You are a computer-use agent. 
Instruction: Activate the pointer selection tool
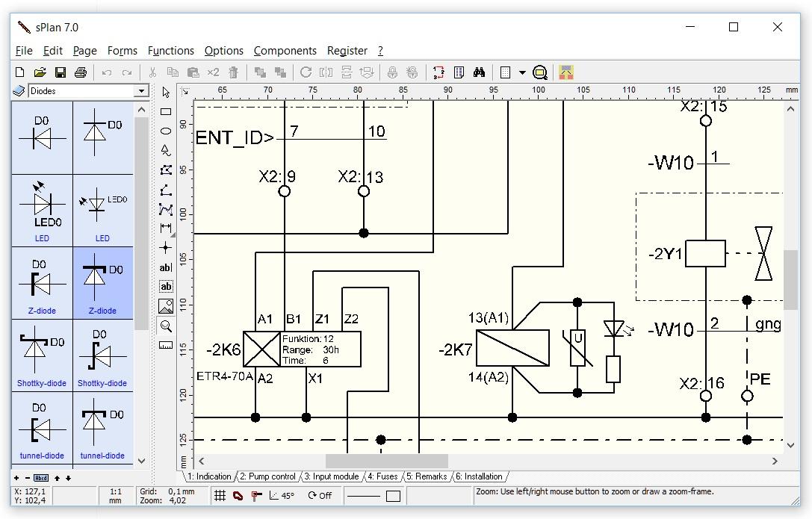click(x=166, y=93)
